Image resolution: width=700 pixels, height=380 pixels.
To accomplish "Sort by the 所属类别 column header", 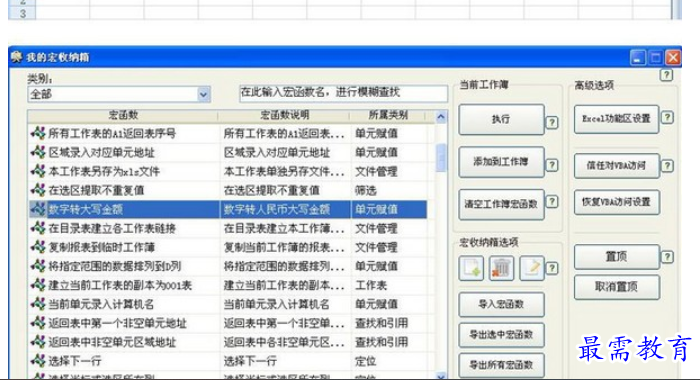I will (x=388, y=116).
